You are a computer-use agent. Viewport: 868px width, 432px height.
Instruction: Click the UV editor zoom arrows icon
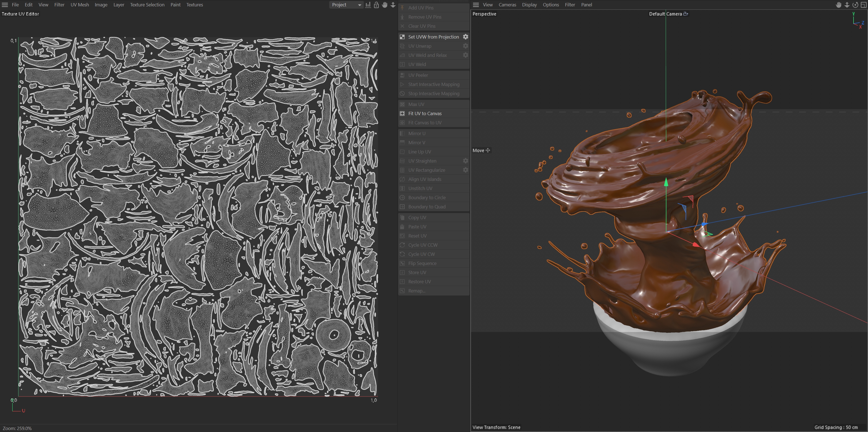pyautogui.click(x=393, y=5)
